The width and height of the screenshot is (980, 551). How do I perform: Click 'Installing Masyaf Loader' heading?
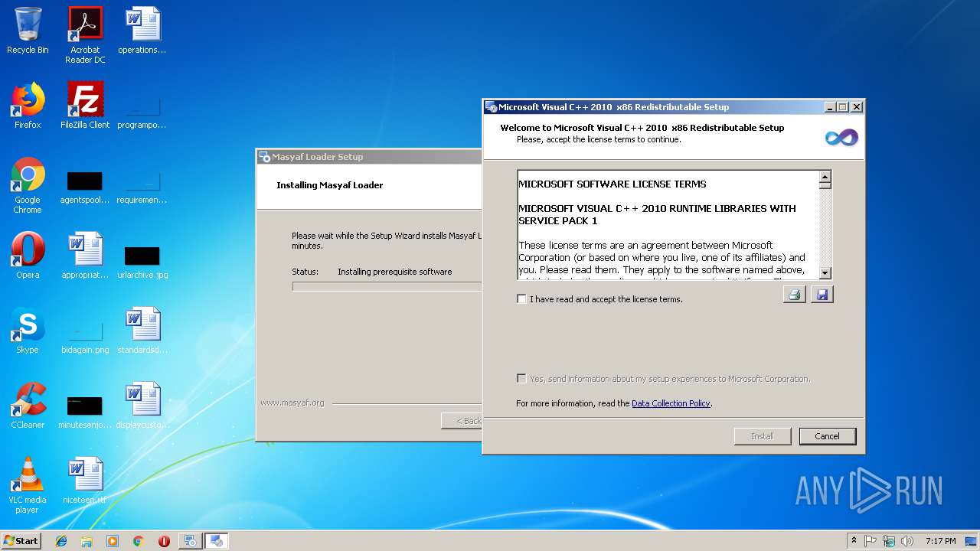pos(330,185)
